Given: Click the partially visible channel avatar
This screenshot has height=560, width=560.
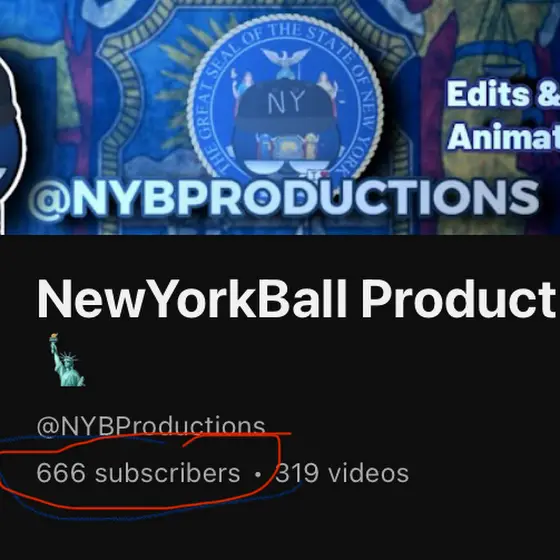Looking at the screenshot, I should point(12,141).
